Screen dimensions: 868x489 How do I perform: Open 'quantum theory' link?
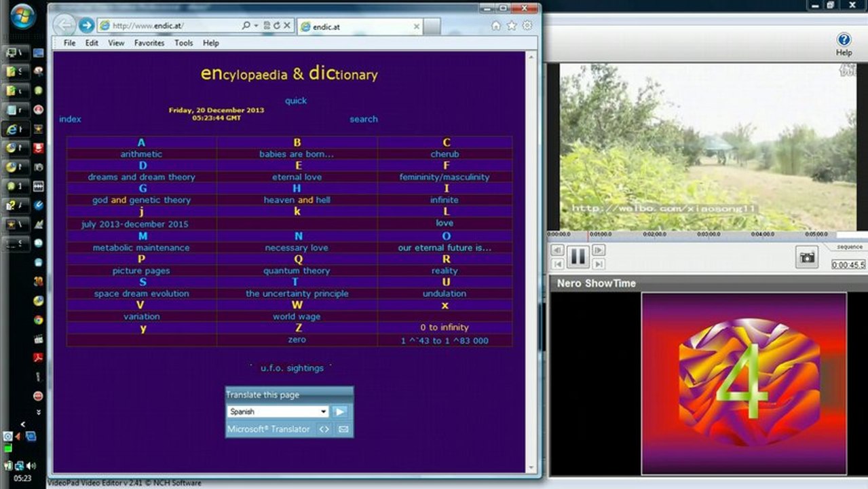pos(297,271)
